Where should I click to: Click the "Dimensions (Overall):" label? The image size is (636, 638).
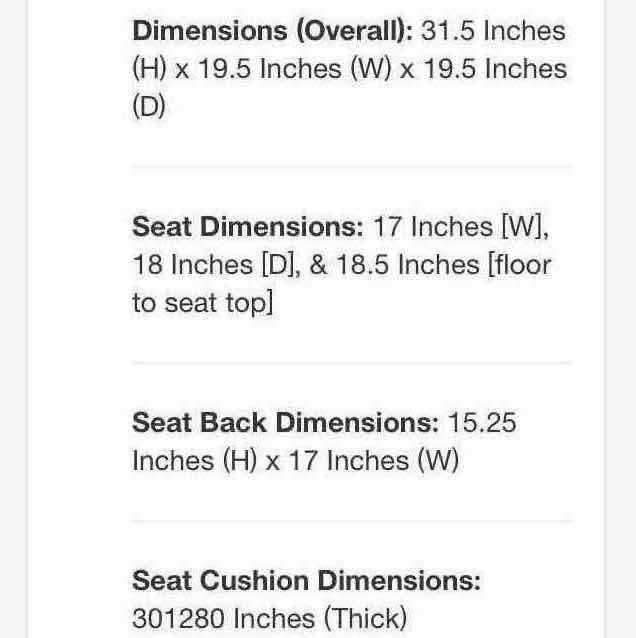272,31
